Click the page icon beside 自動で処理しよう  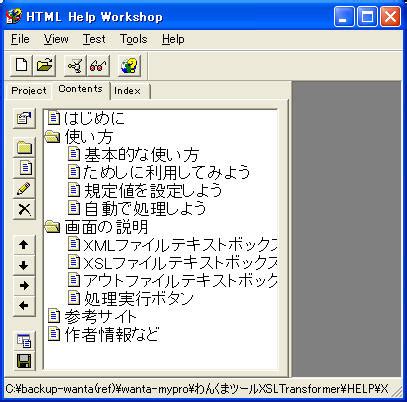(x=74, y=208)
